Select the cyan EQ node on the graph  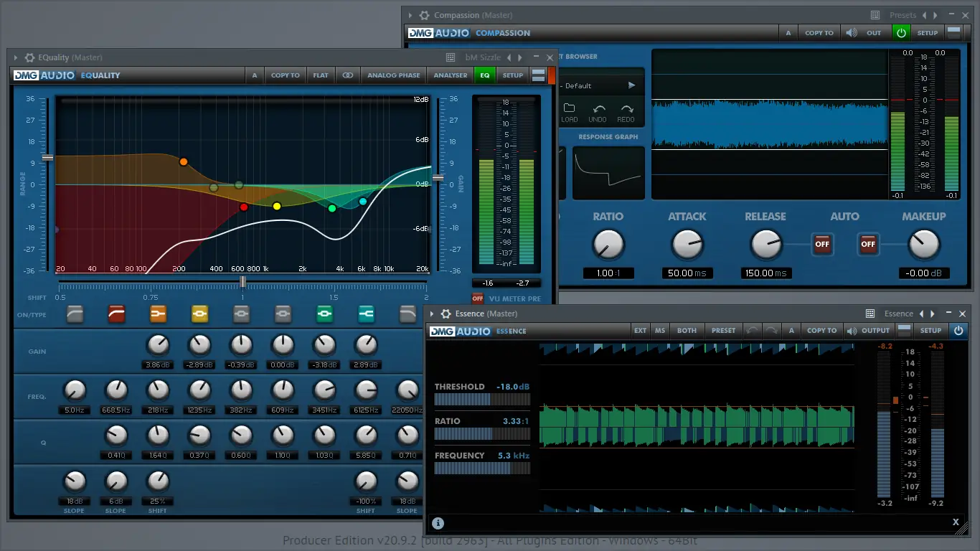(x=363, y=202)
